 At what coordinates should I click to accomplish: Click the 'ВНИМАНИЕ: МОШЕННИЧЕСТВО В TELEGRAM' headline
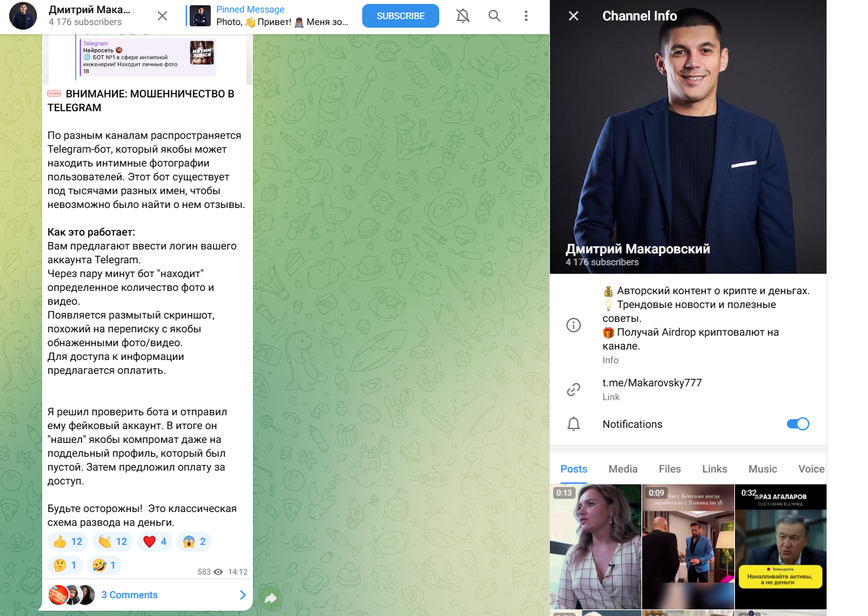pyautogui.click(x=141, y=101)
